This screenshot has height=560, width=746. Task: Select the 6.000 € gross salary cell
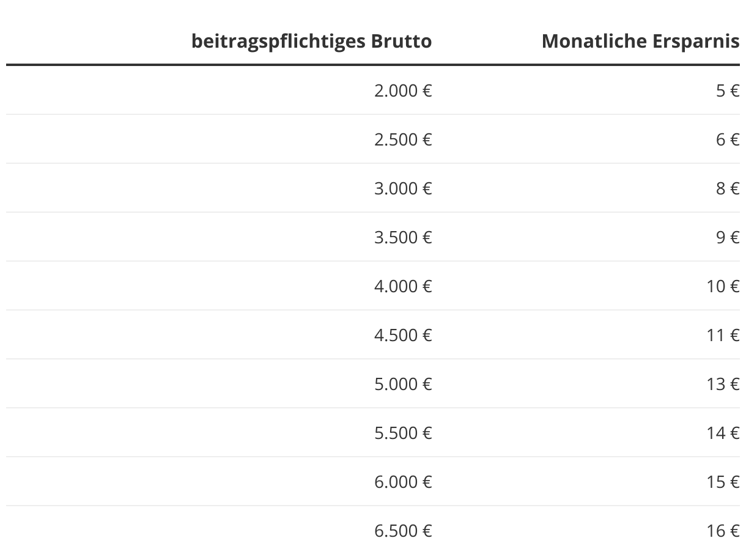[x=403, y=482]
